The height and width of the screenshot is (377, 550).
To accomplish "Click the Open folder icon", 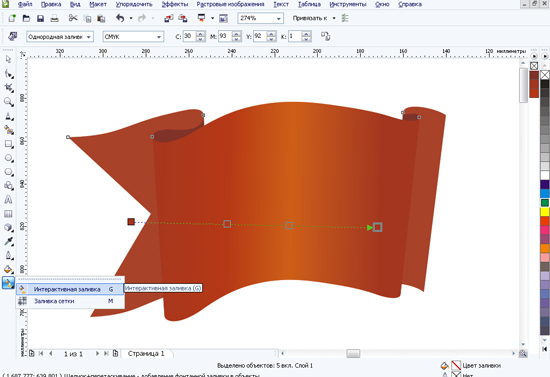I will 26,18.
